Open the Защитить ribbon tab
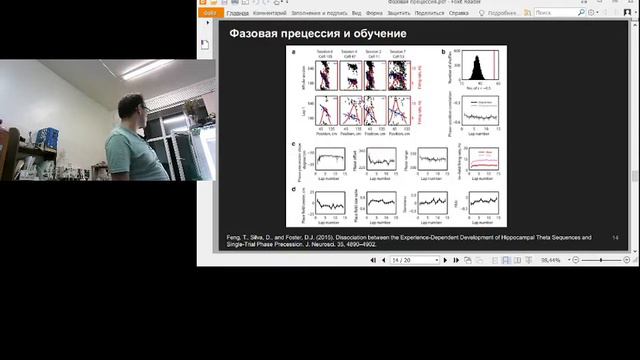This screenshot has height=360, width=640. (398, 13)
